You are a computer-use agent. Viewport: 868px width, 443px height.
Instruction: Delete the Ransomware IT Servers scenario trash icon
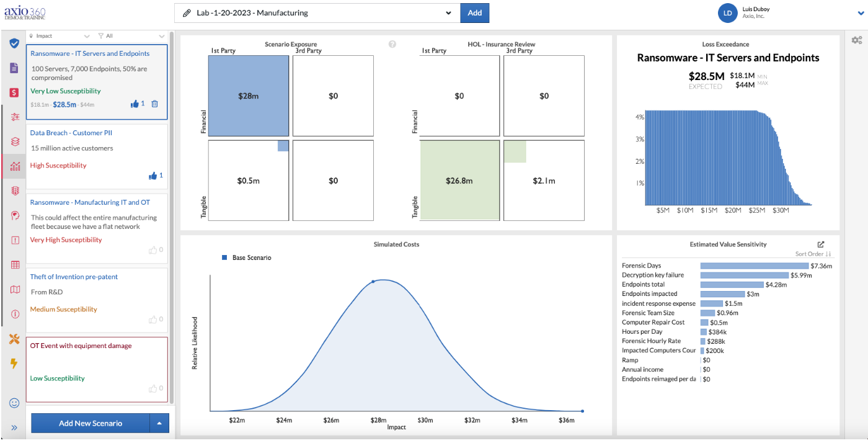pyautogui.click(x=155, y=104)
